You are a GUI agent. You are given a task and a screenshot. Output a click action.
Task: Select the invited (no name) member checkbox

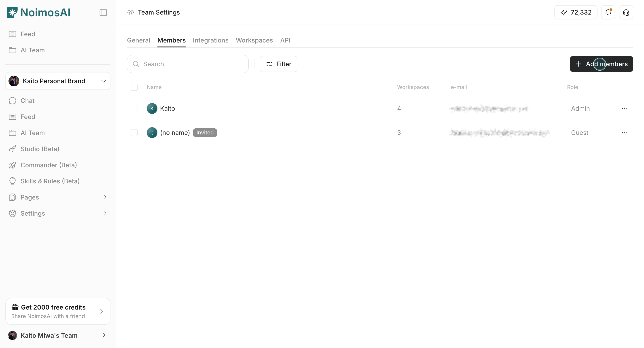134,133
